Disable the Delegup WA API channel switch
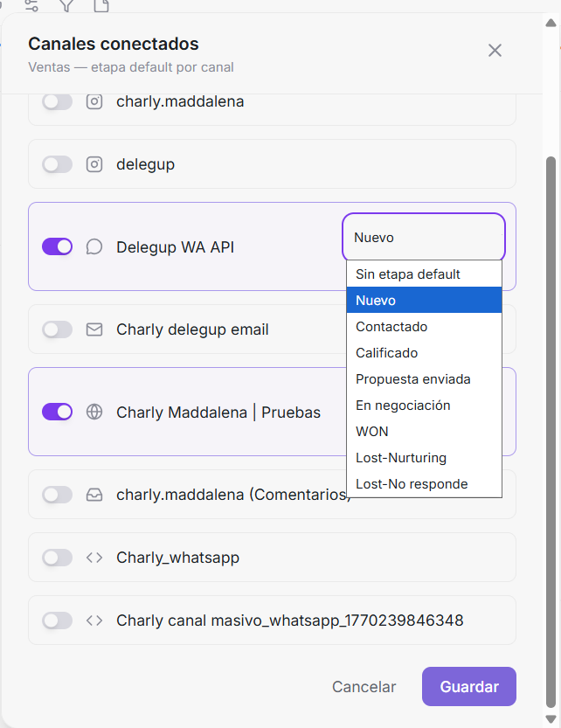Image resolution: width=561 pixels, height=728 pixels. [57, 246]
